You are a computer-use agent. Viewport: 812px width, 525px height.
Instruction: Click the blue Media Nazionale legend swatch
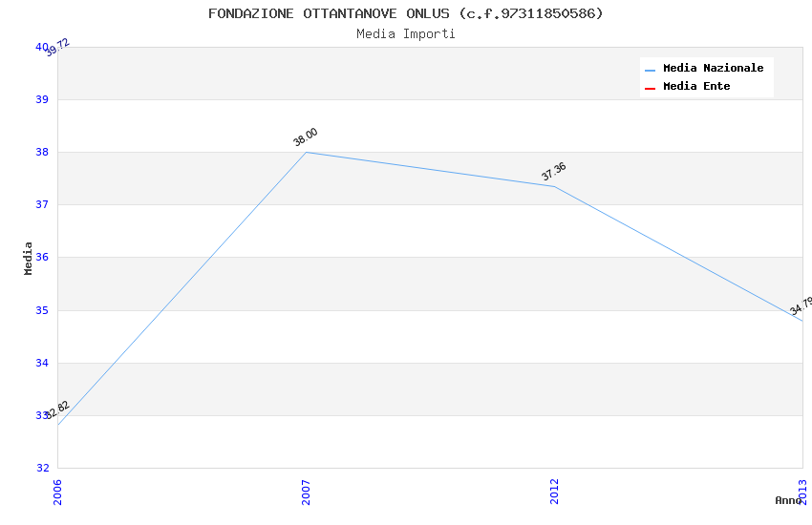pyautogui.click(x=650, y=70)
